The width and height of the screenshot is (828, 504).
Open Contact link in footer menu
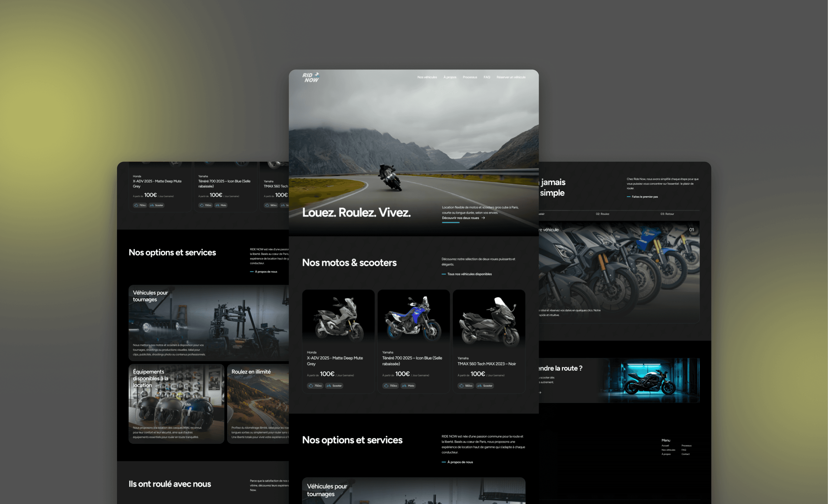coord(685,454)
